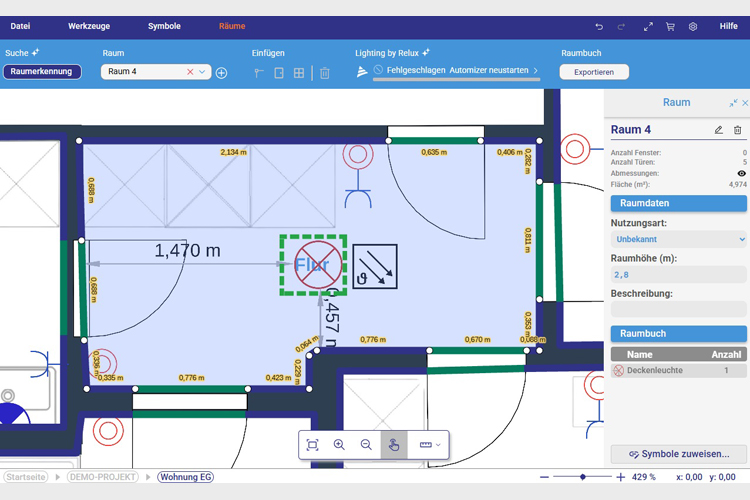Click the zoom-out magnifier icon

[x=366, y=445]
